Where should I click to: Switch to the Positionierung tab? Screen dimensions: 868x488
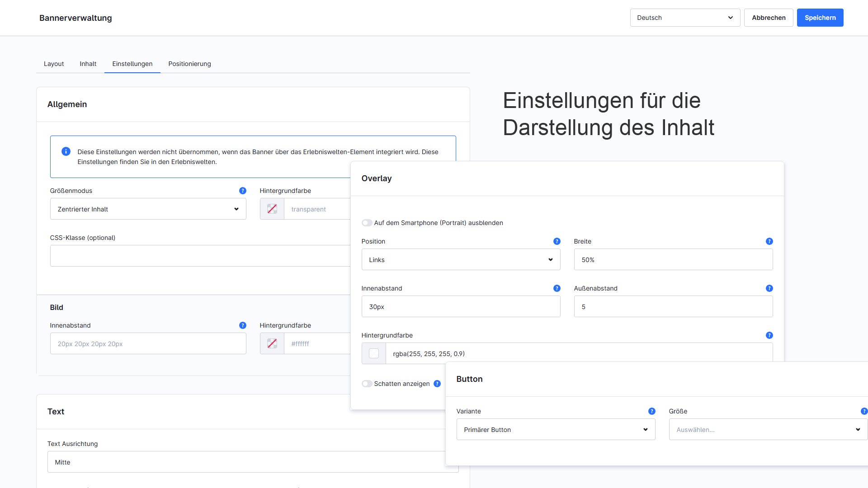click(190, 64)
